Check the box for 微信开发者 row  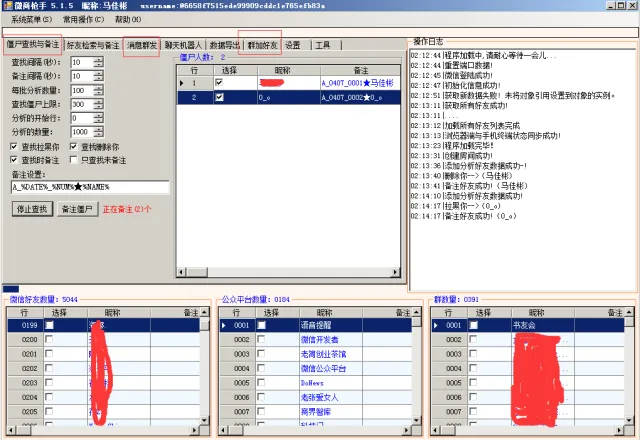(261, 339)
